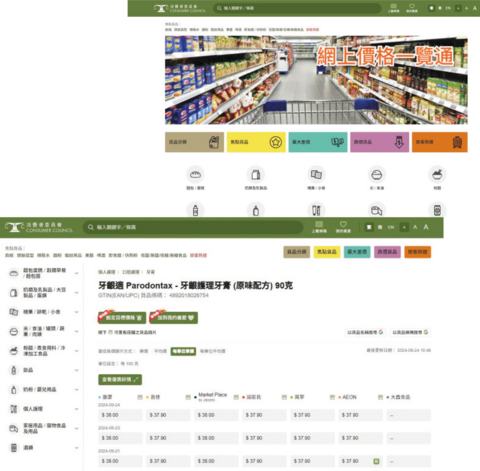The image size is (480, 471).
Task: Open household tissue roll icon on homepage
Action: click(377, 210)
